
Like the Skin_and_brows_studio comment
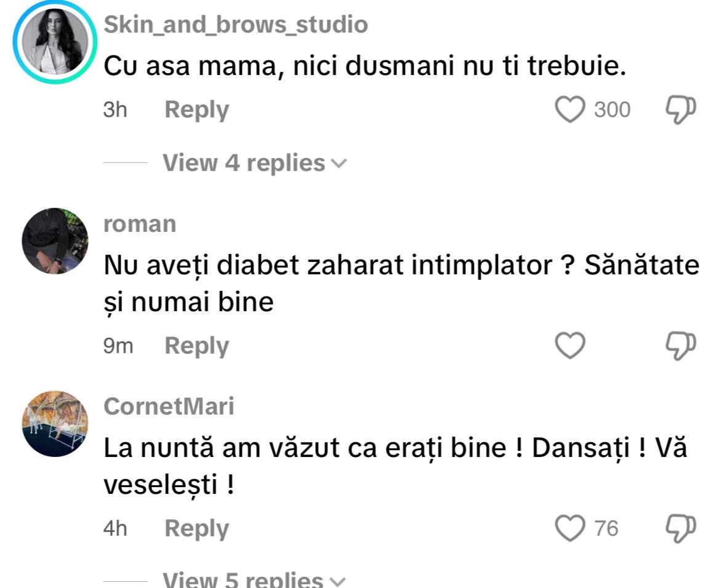click(x=570, y=110)
